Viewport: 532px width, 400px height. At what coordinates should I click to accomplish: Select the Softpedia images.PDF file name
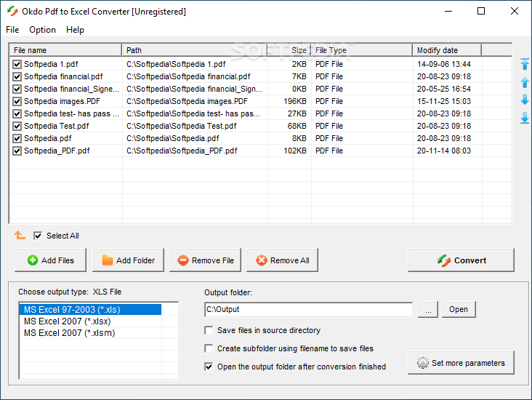(62, 101)
